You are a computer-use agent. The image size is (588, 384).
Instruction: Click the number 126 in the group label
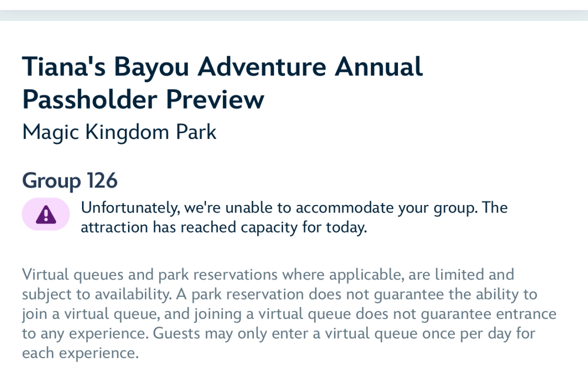(x=102, y=180)
